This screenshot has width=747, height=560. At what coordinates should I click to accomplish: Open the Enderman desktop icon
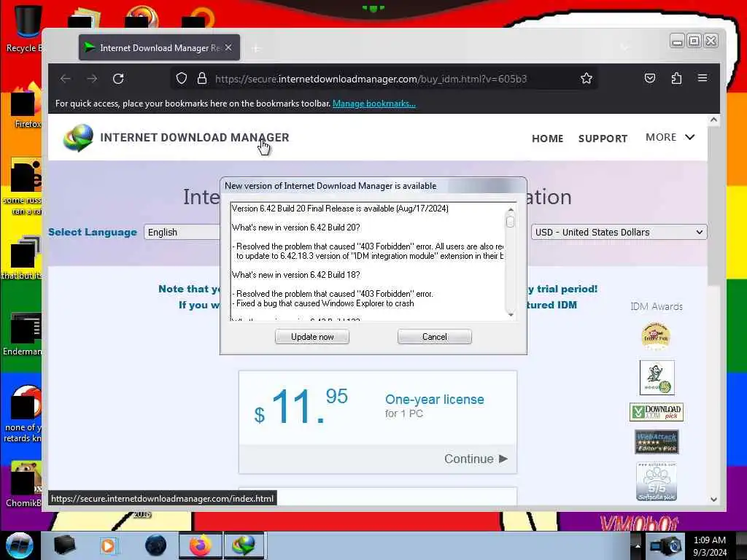tap(23, 333)
